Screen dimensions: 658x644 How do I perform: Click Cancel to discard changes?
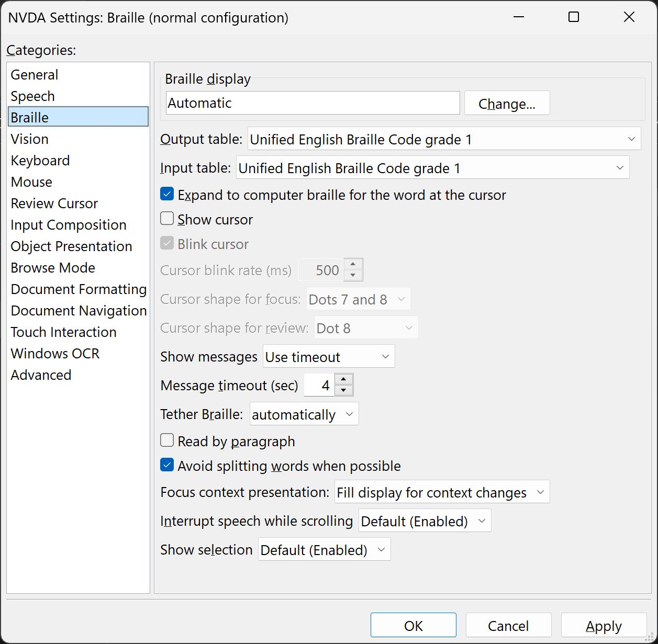click(508, 626)
